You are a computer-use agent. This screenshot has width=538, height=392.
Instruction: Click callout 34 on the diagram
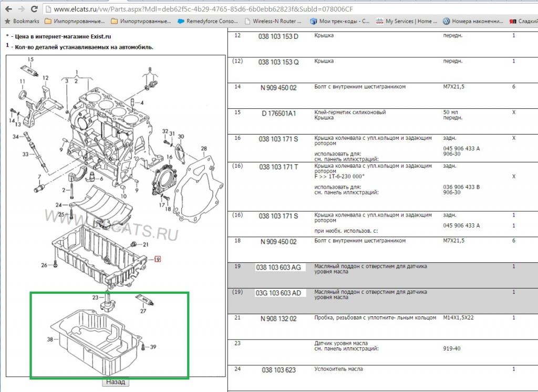pyautogui.click(x=16, y=137)
